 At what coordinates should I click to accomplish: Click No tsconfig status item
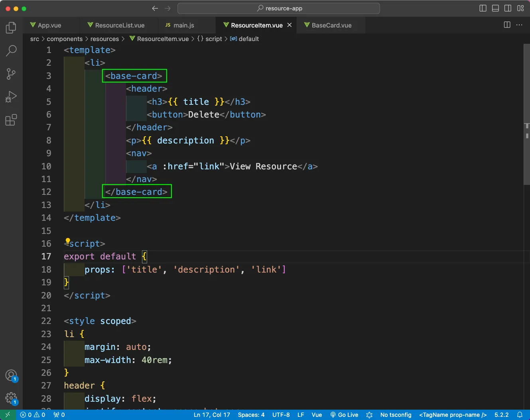click(396, 415)
